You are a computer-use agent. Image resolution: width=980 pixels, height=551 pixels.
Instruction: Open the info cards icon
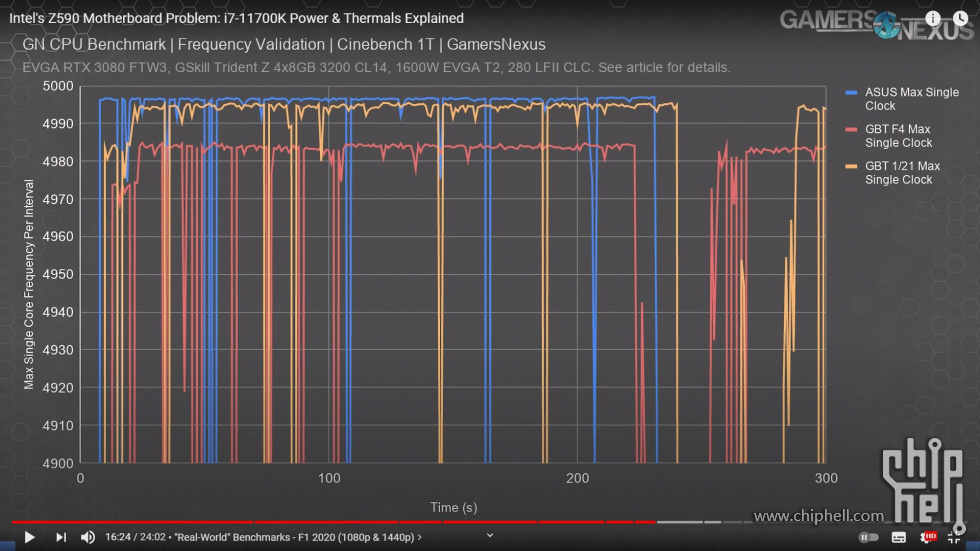tap(932, 19)
